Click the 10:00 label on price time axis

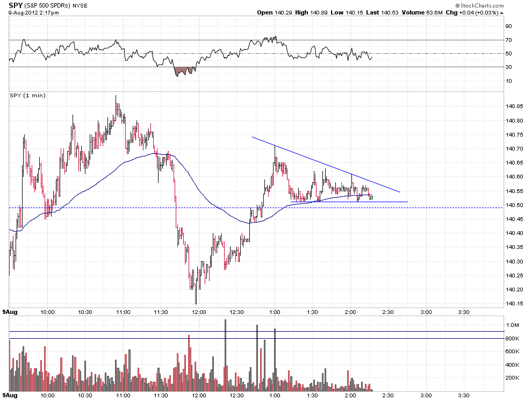[47, 312]
